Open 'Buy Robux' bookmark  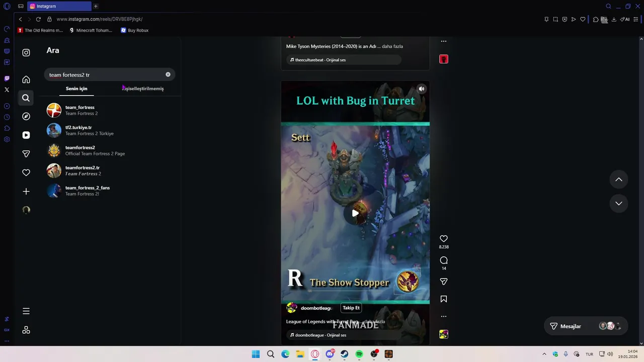(x=134, y=30)
